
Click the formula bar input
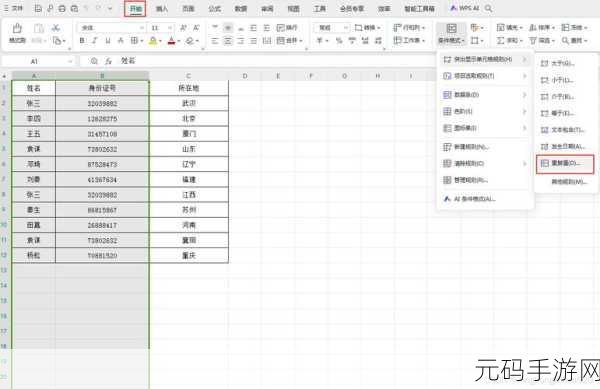pyautogui.click(x=276, y=61)
